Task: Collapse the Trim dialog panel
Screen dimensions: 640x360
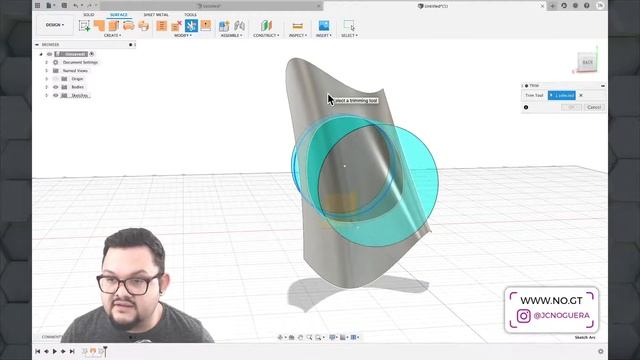Action: [x=602, y=85]
